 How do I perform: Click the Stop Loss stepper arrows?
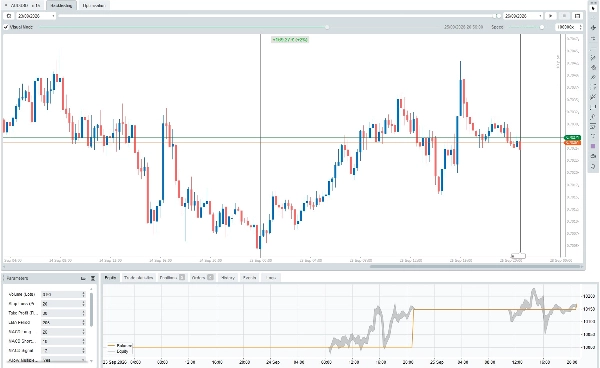pyautogui.click(x=83, y=304)
